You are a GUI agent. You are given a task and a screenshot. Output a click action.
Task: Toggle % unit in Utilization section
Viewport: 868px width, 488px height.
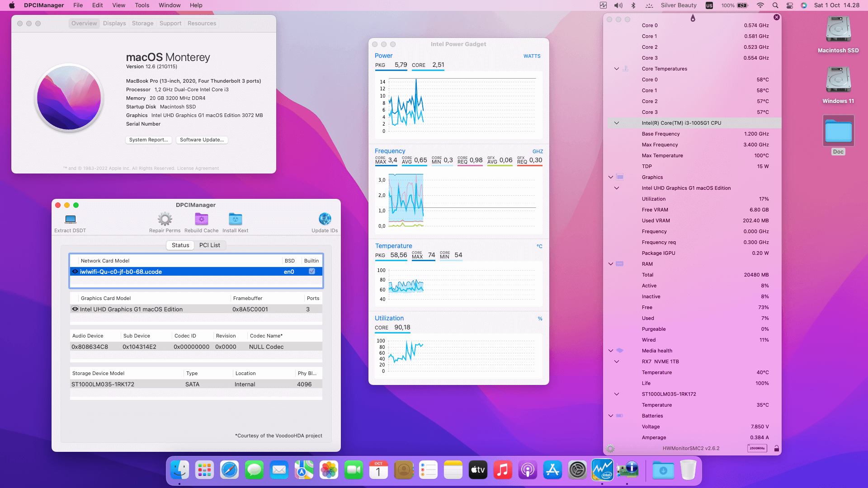(540, 319)
